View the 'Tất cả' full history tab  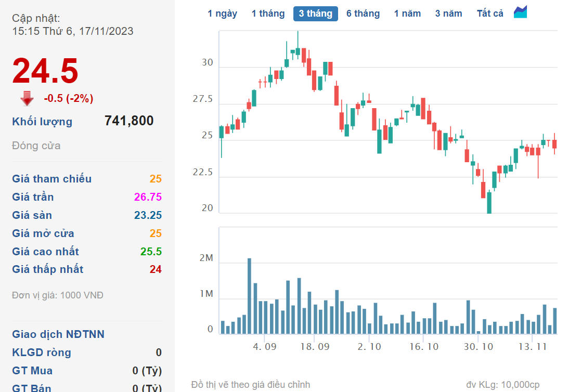point(490,14)
